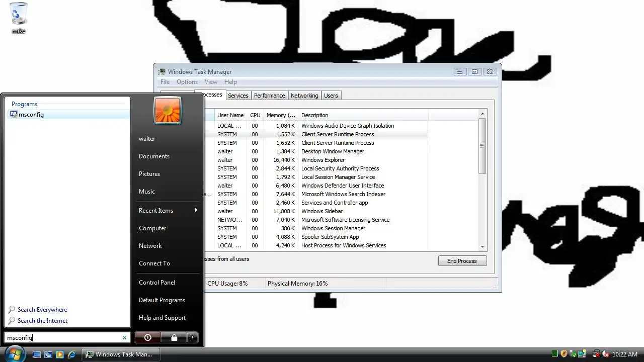Screen dimensions: 644x362
Task: Click the user account flower picture
Action: point(168,110)
